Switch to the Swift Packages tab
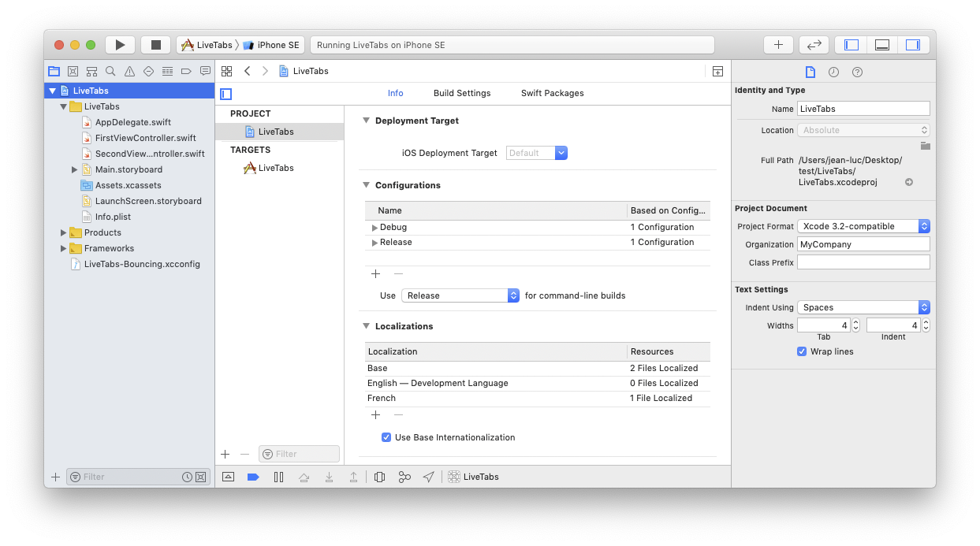This screenshot has height=546, width=980. [553, 93]
